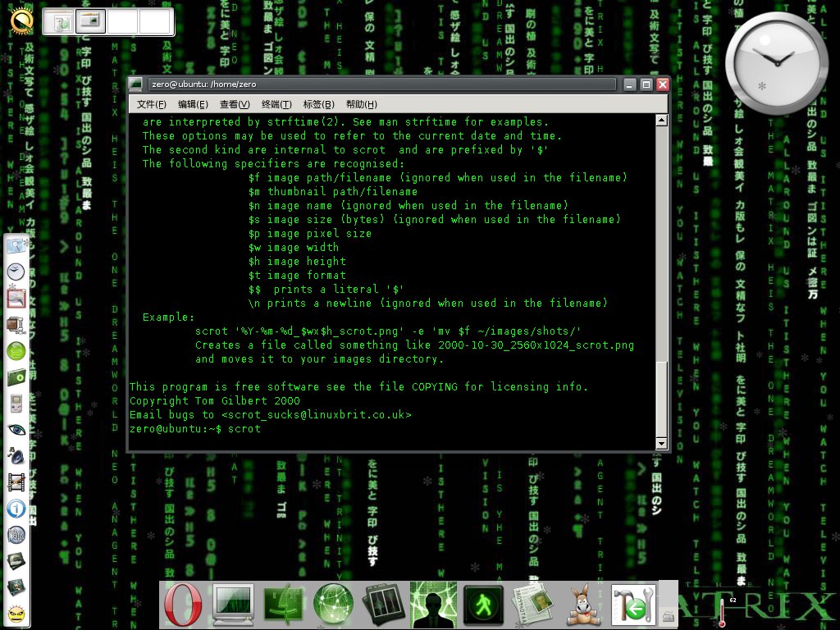Viewport: 840px width, 630px height.
Task: Click the small printer tray icon
Action: point(668,617)
